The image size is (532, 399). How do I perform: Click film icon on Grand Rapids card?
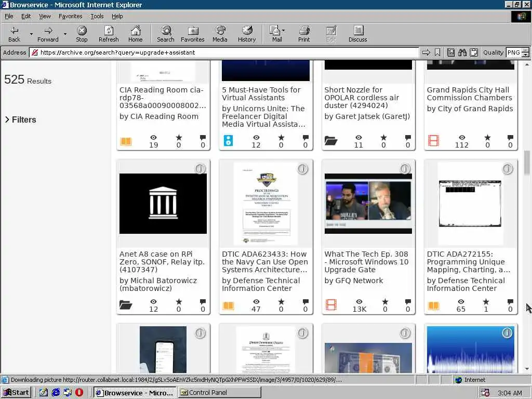433,140
